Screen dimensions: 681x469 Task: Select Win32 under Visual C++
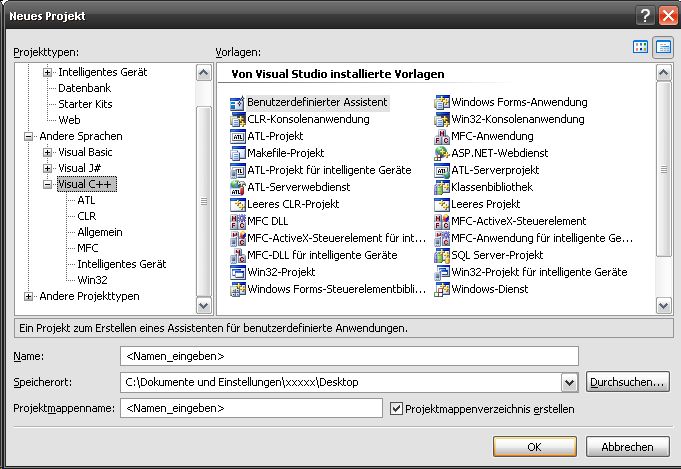92,280
